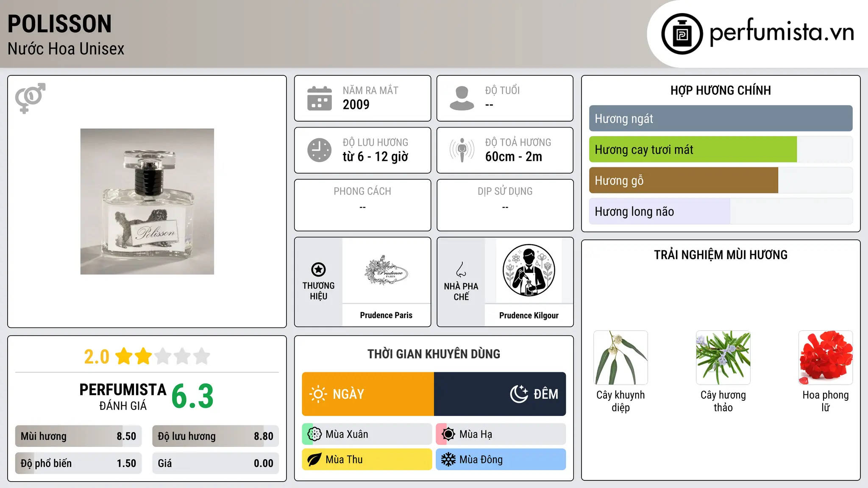
Task: Click the Cây khuynh diệp note caption
Action: [620, 401]
